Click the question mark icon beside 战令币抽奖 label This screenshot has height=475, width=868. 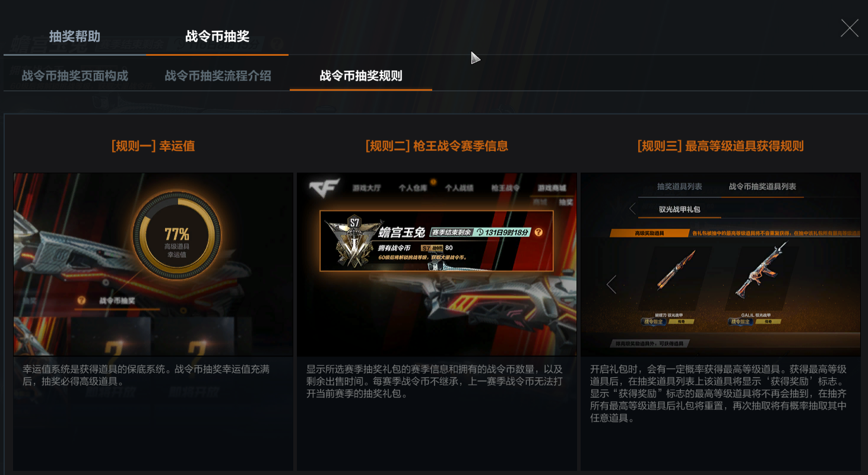tap(81, 300)
